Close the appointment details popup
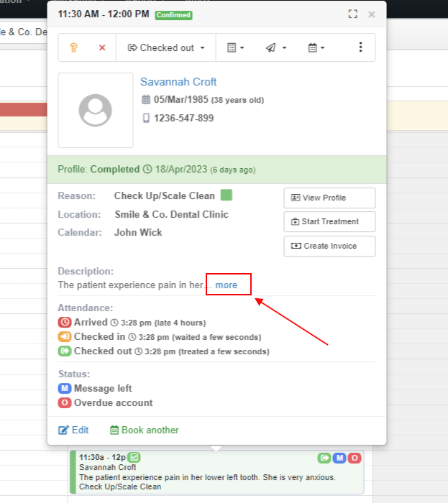The width and height of the screenshot is (448, 503). tap(371, 14)
